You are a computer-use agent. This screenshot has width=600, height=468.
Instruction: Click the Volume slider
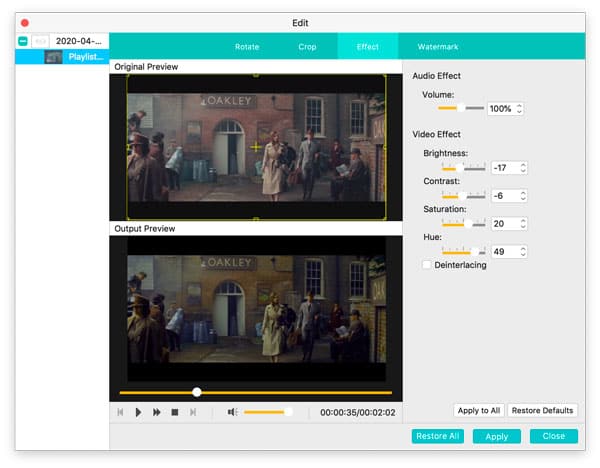point(461,108)
